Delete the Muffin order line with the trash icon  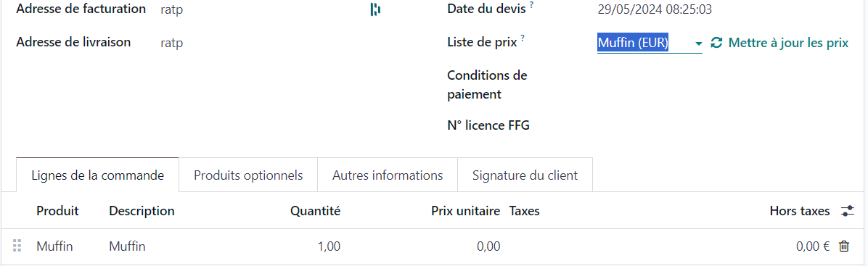click(843, 246)
